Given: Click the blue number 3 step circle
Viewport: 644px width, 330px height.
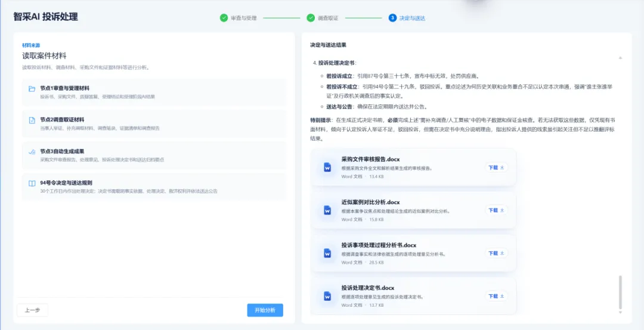Looking at the screenshot, I should 392,18.
